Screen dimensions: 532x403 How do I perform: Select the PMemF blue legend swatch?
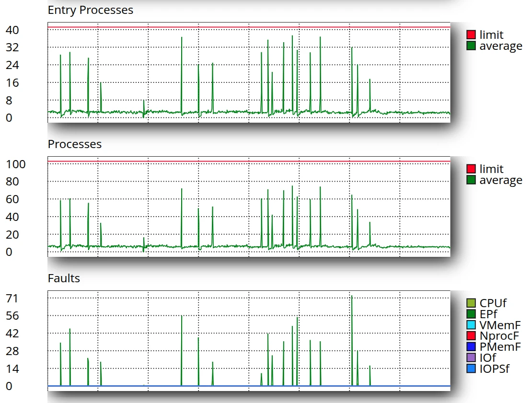471,347
